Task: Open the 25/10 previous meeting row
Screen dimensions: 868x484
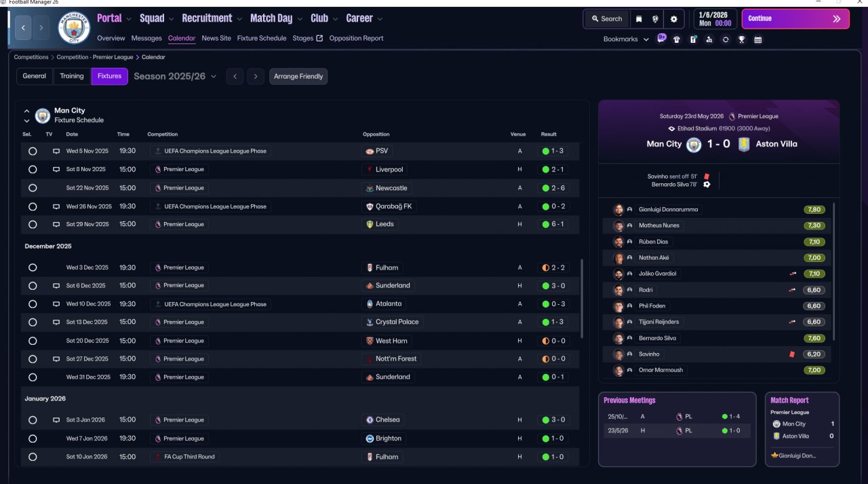Action: click(x=677, y=417)
